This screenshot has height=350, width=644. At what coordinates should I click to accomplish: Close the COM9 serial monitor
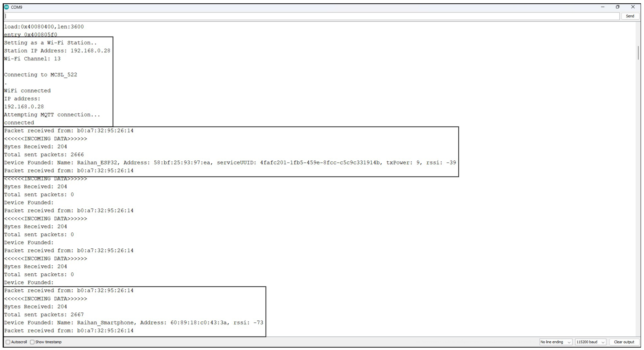tap(633, 7)
